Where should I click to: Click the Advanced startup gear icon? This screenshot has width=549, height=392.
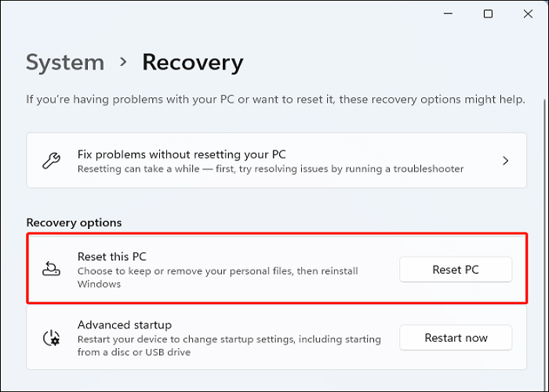tap(50, 338)
